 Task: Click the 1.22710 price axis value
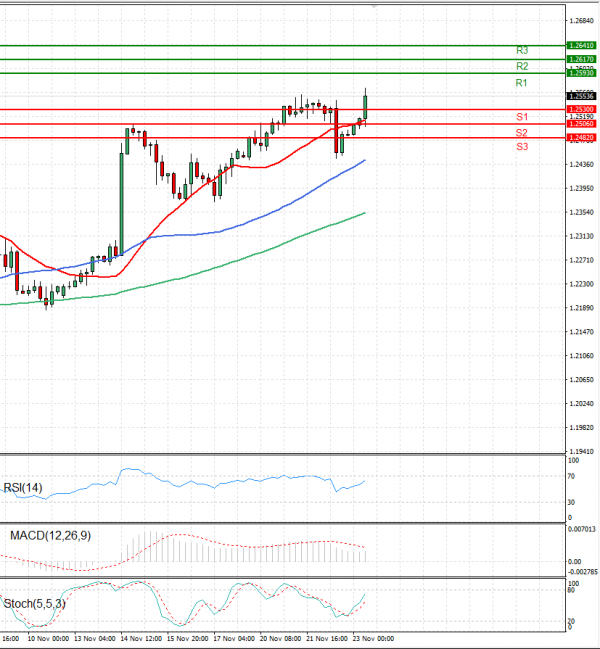581,260
